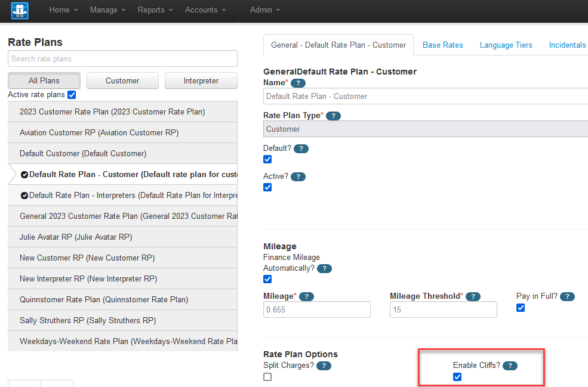This screenshot has height=387, width=588.
Task: Open the Rate Plan Type dropdown
Action: click(x=426, y=129)
